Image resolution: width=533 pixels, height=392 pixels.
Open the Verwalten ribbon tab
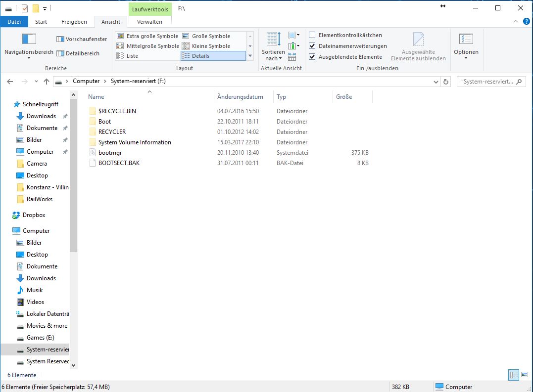tap(149, 22)
